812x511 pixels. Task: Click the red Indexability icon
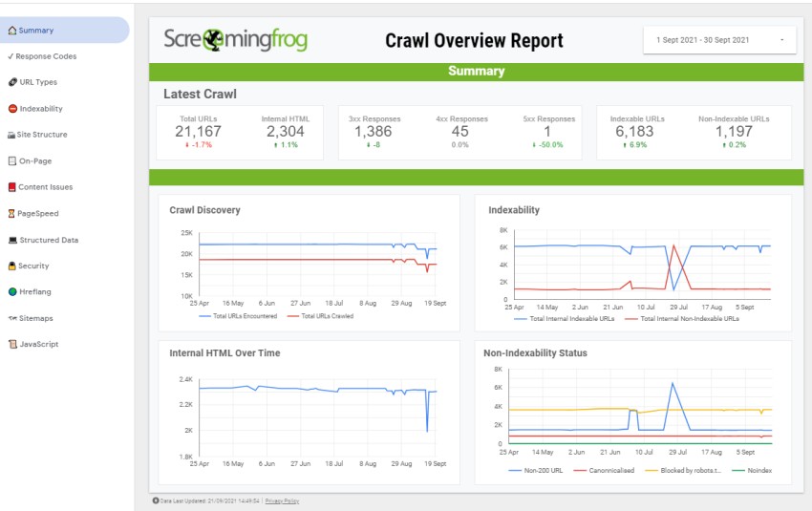(x=13, y=109)
